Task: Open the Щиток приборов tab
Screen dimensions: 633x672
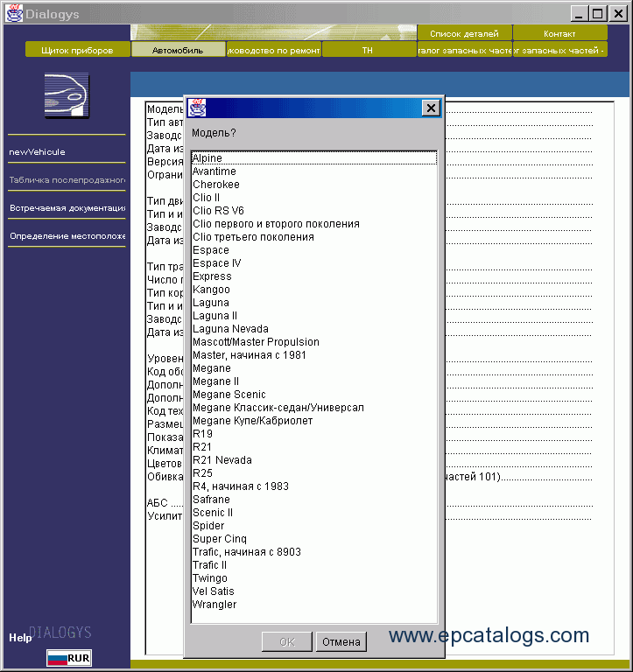Action: [x=78, y=50]
